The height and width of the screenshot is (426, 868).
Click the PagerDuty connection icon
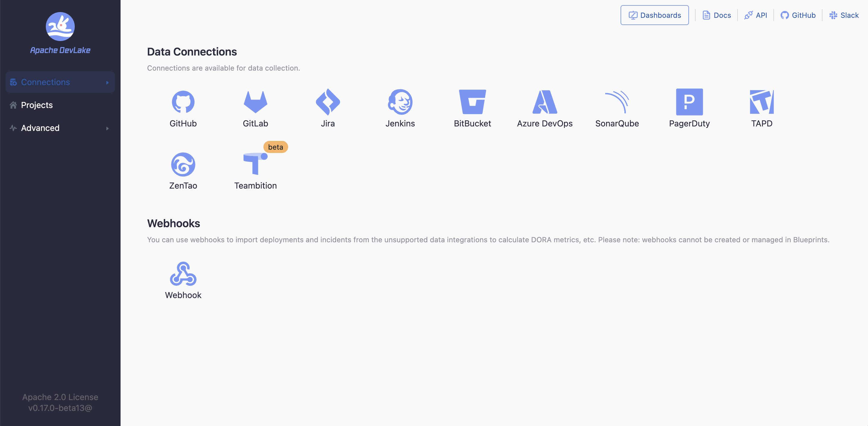coord(689,102)
